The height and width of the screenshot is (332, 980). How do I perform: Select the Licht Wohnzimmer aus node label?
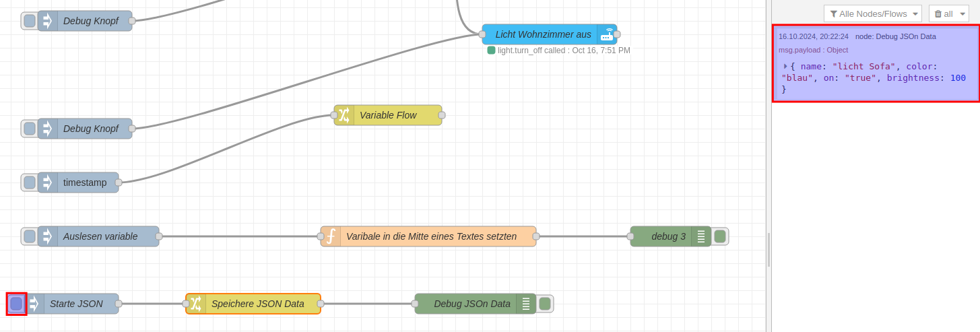543,34
